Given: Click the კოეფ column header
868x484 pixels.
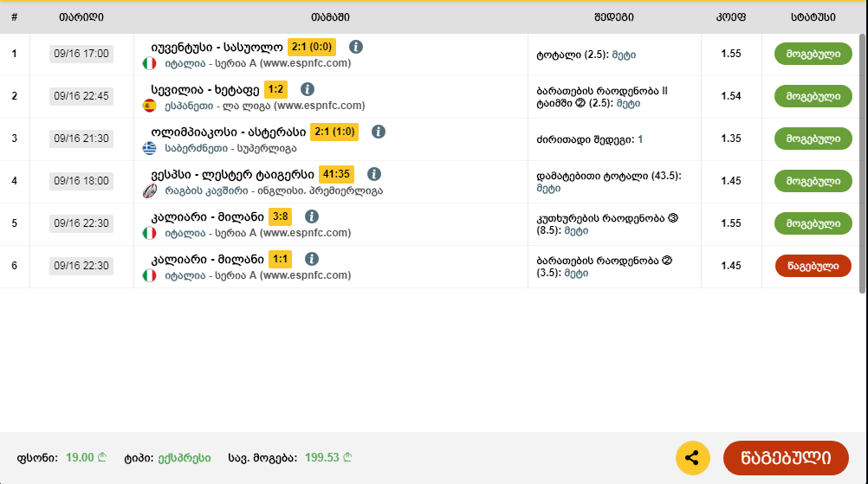Looking at the screenshot, I should click(x=731, y=17).
